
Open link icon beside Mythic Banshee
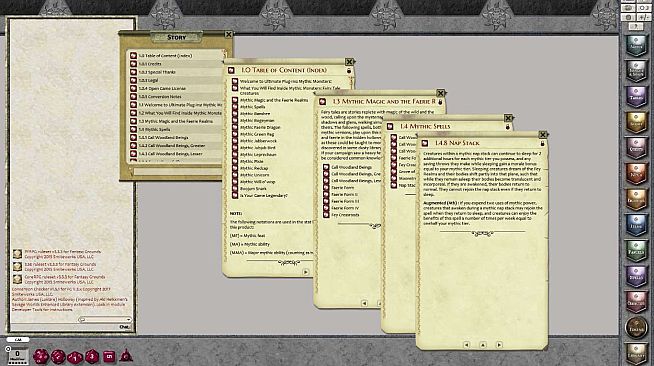(x=235, y=113)
